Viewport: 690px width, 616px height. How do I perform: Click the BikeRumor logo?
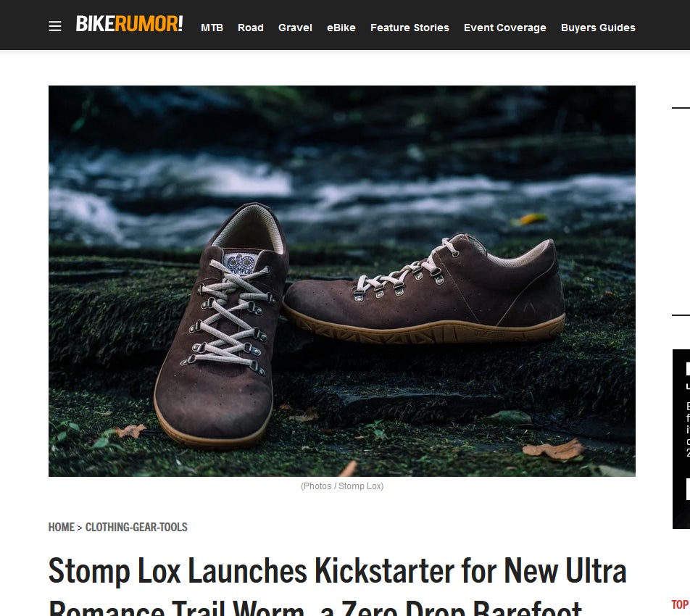click(129, 24)
